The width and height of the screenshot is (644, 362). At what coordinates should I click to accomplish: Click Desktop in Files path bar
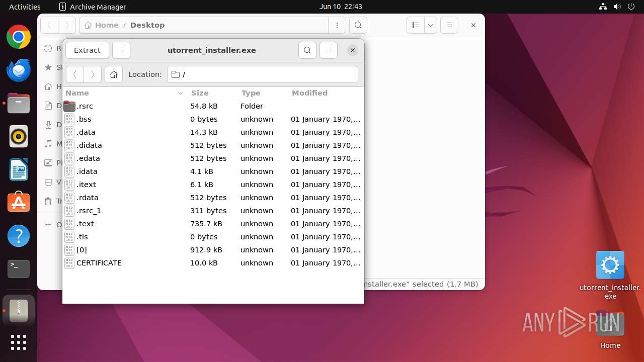[147, 25]
